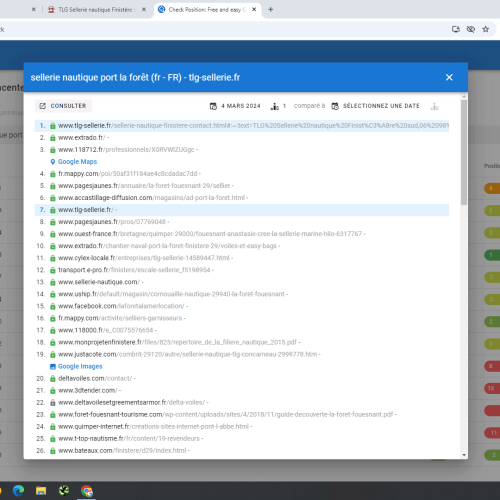
Task: Open transport.e-pro.fr result 12
Action: (134, 270)
